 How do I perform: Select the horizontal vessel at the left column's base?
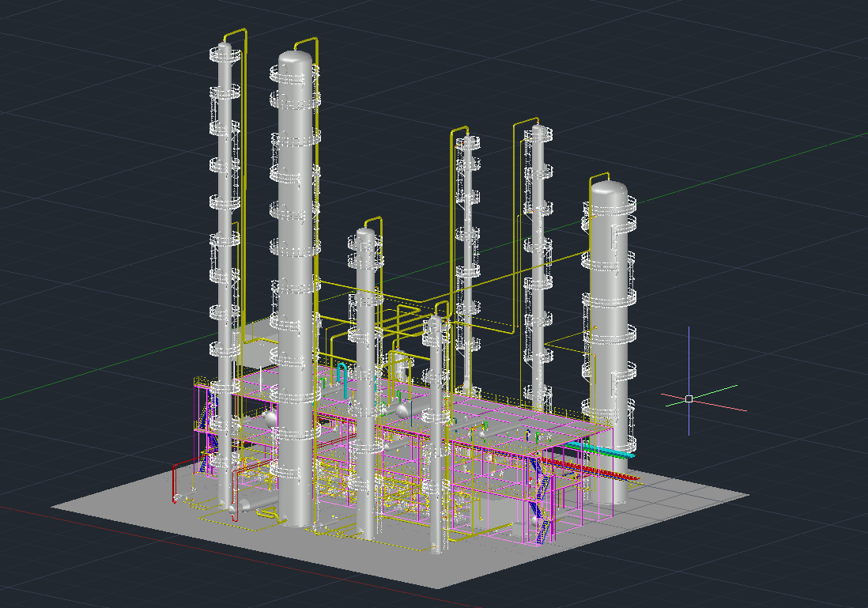point(258,504)
